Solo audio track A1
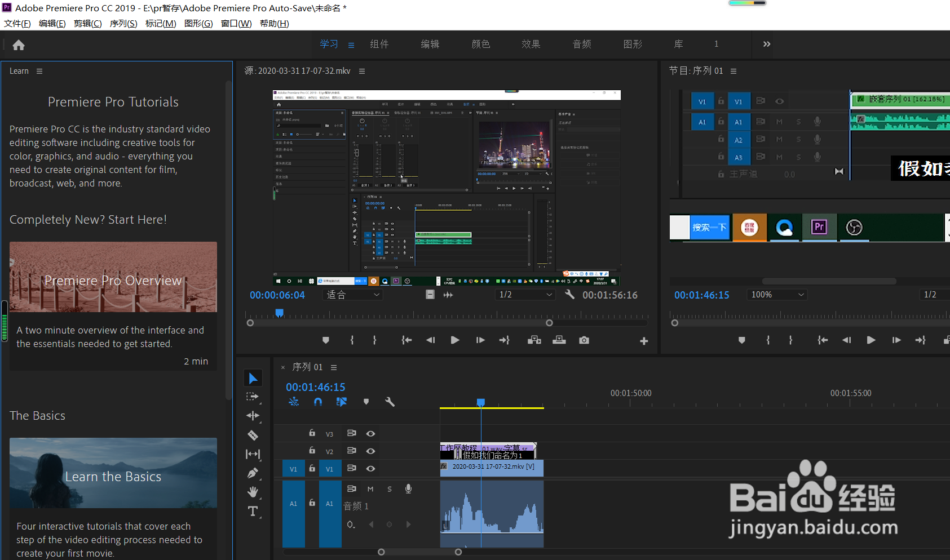Image resolution: width=950 pixels, height=560 pixels. click(x=390, y=489)
